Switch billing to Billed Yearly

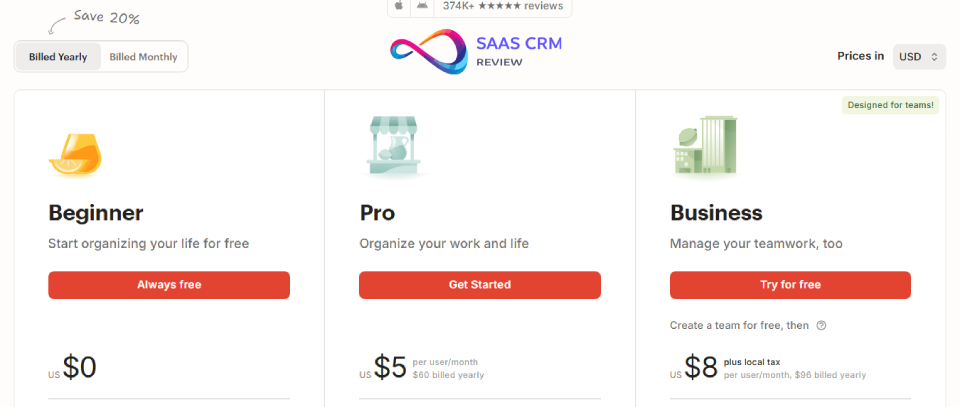[58, 57]
